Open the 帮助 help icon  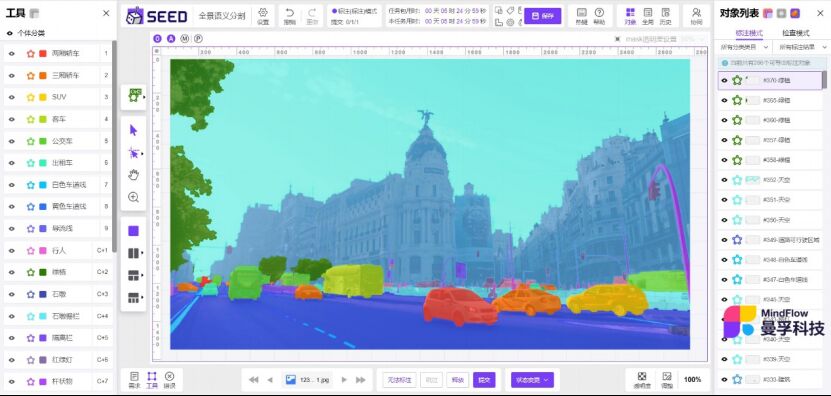(599, 16)
